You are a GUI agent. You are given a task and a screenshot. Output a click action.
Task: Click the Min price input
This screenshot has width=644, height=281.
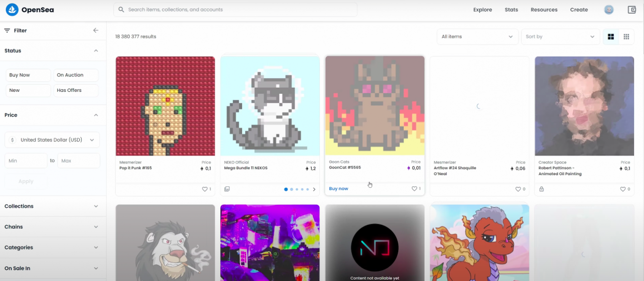(26, 161)
